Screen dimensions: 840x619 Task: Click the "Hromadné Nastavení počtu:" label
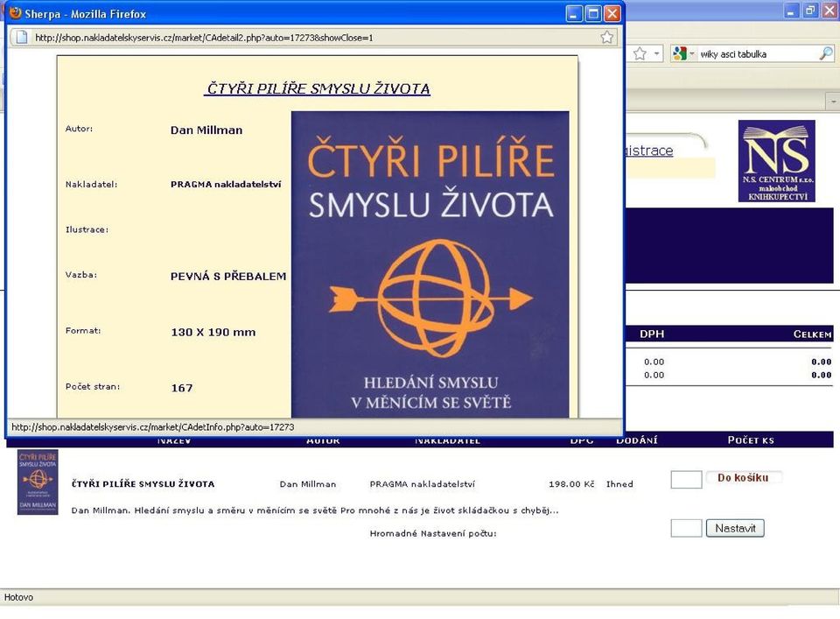433,533
